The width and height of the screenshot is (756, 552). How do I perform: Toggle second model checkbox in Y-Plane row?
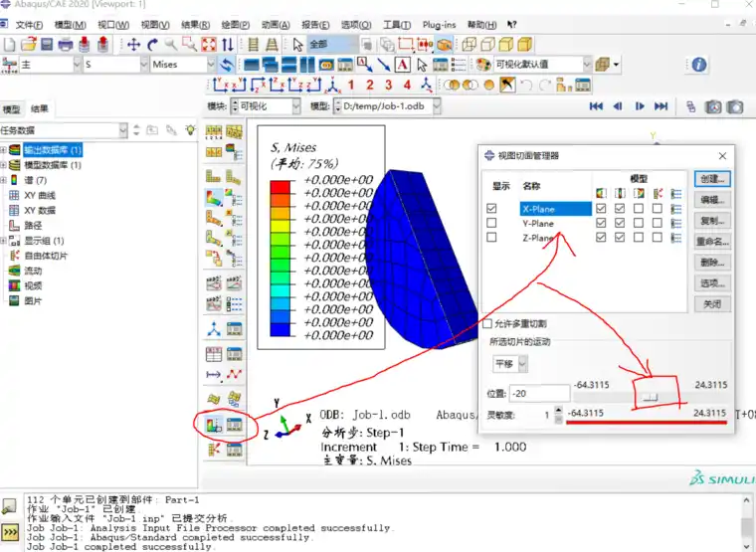620,223
